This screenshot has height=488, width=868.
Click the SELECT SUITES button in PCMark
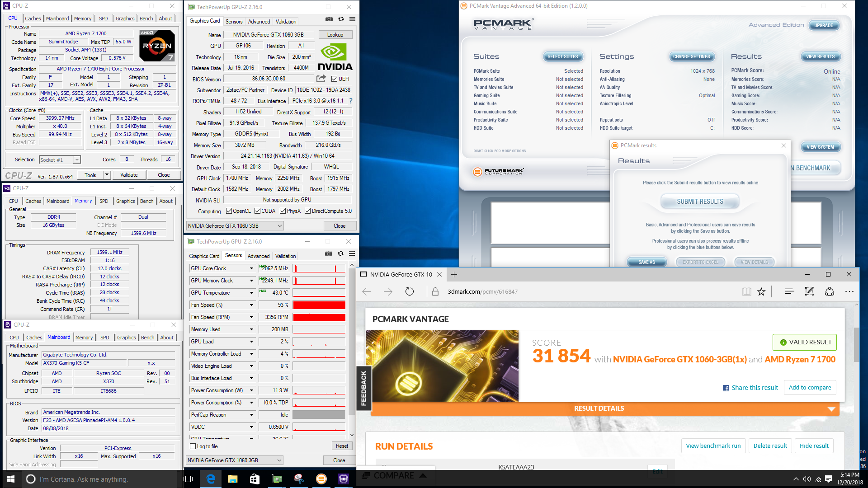pyautogui.click(x=563, y=57)
